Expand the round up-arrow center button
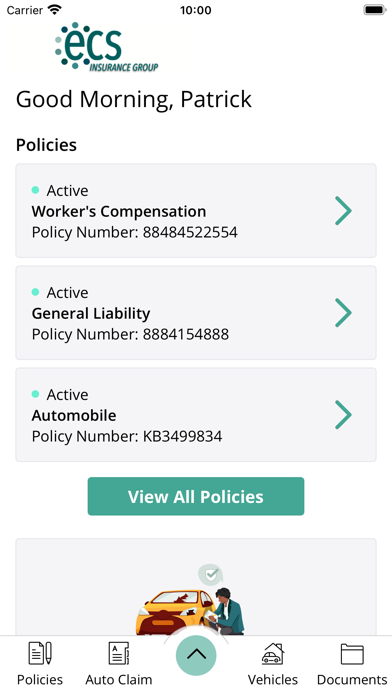Image resolution: width=392 pixels, height=696 pixels. tap(196, 655)
